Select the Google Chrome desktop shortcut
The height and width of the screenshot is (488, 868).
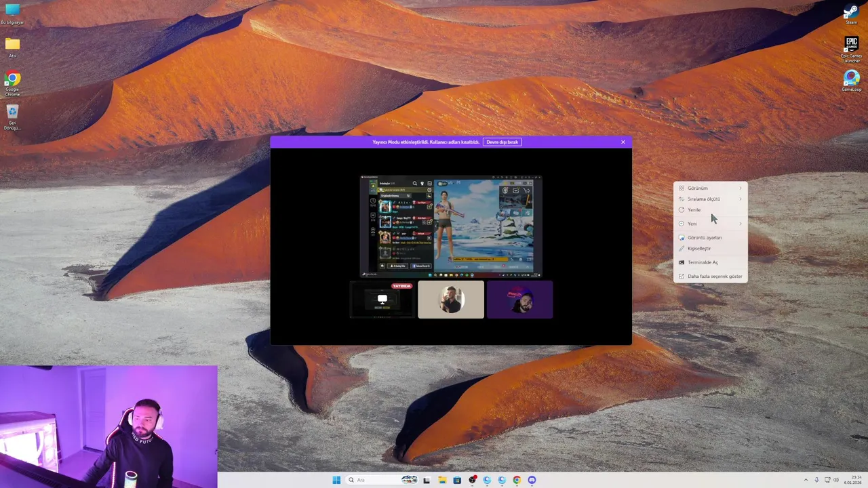coord(12,85)
